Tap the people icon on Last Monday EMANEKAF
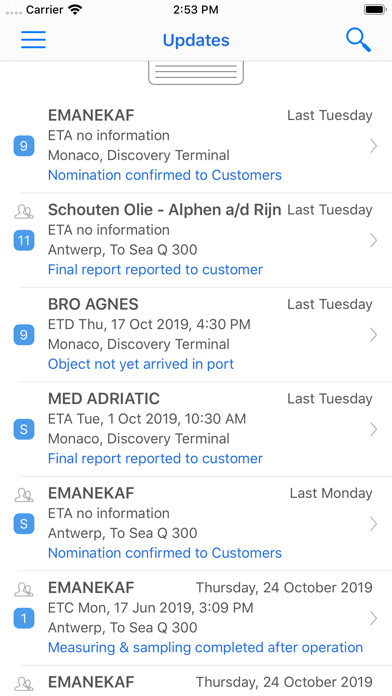Image resolution: width=392 pixels, height=696 pixels. 24,495
